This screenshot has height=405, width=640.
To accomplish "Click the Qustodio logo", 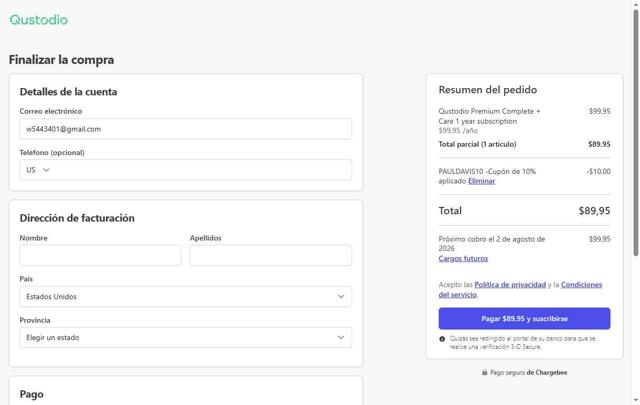I will [39, 20].
